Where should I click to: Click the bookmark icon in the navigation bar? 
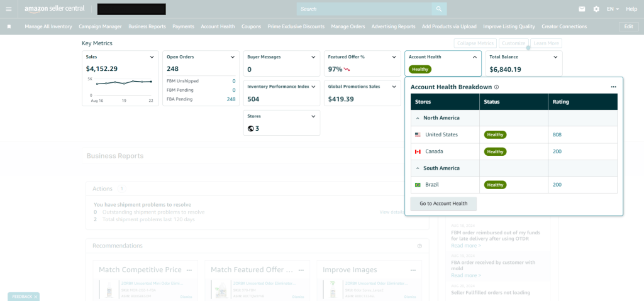(x=9, y=26)
